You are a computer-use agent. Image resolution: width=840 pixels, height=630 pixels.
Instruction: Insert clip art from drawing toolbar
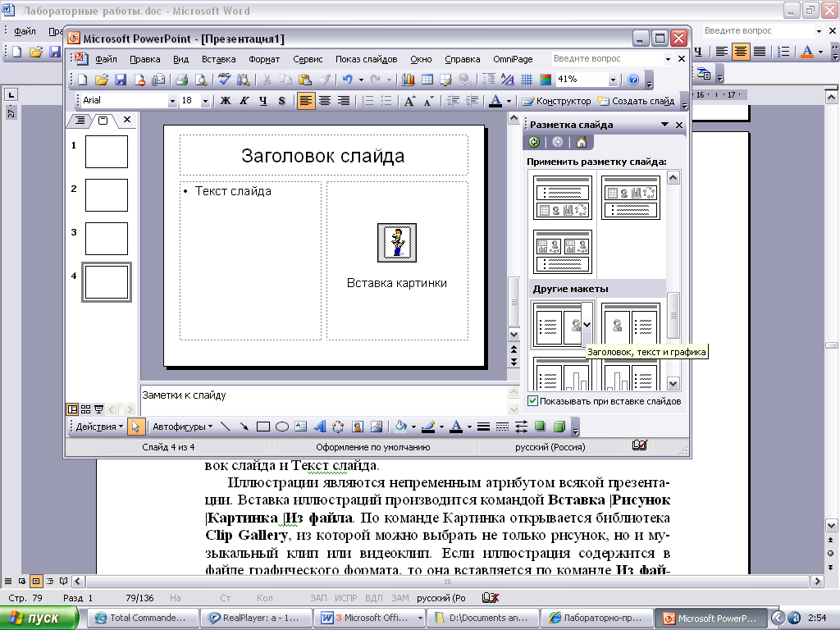tap(358, 427)
